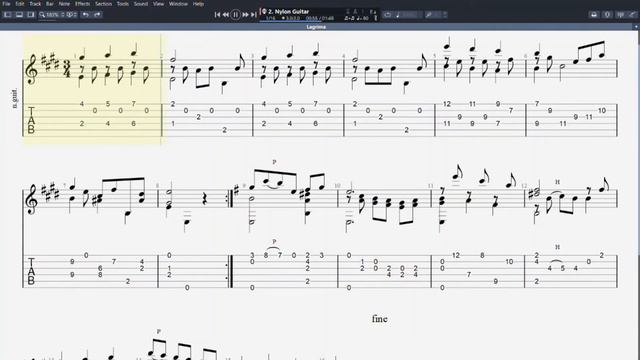Open the tab list arrow beside Lagrima
The width and height of the screenshot is (640, 360).
coord(636,27)
